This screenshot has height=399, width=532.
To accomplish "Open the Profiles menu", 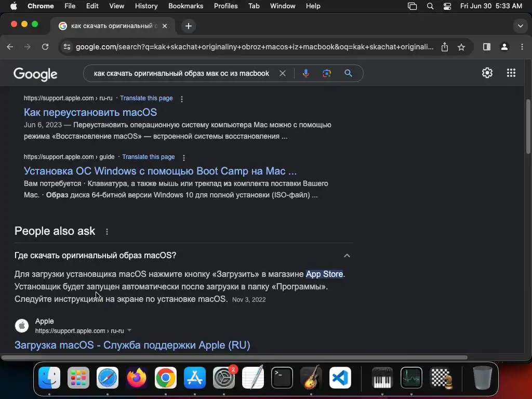I will point(225,6).
